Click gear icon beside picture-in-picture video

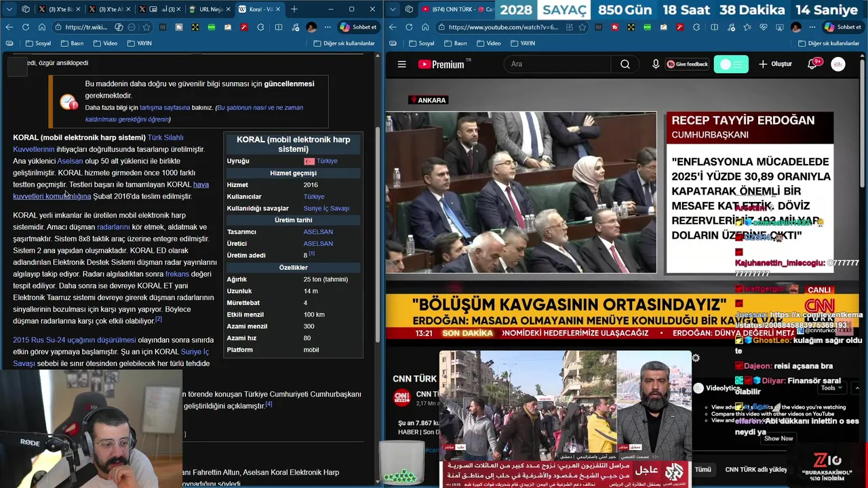695,359
